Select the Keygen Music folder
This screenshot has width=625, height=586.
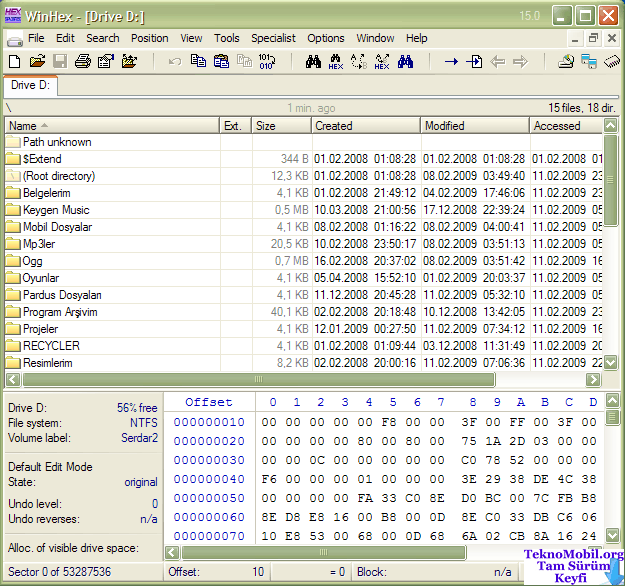[56, 210]
